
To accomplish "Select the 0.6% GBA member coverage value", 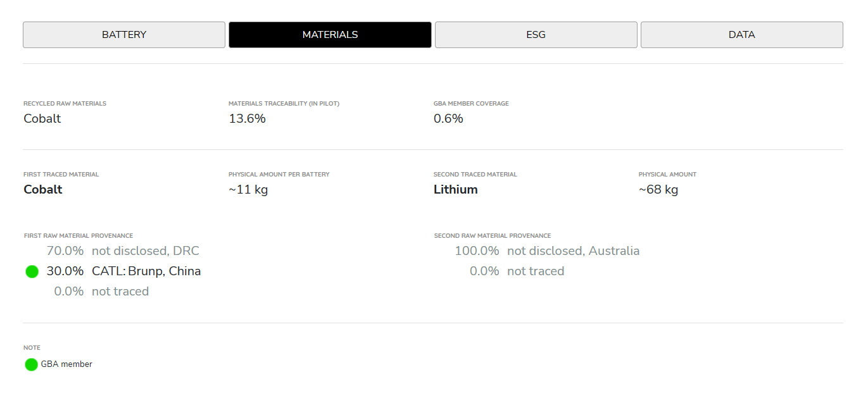I will tap(448, 118).
